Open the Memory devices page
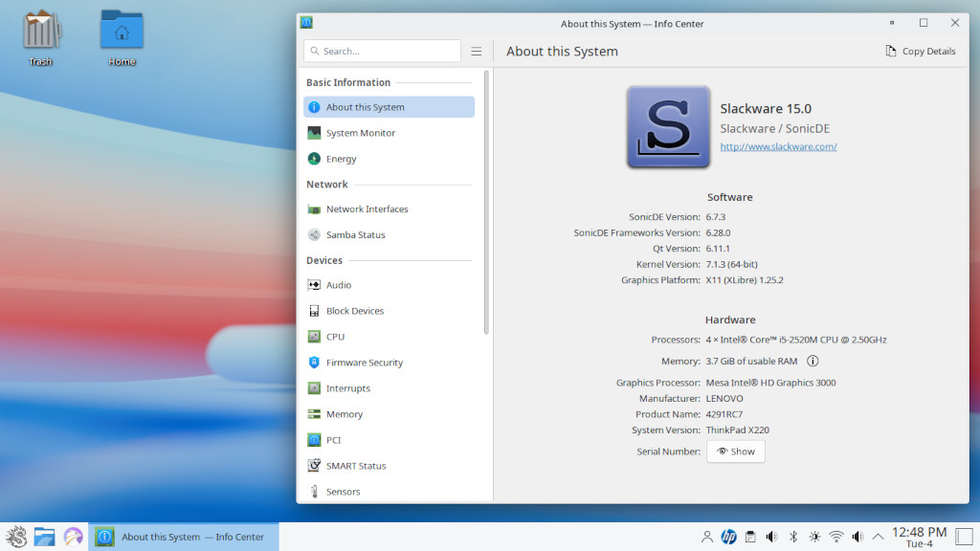This screenshot has width=980, height=551. coord(389,414)
